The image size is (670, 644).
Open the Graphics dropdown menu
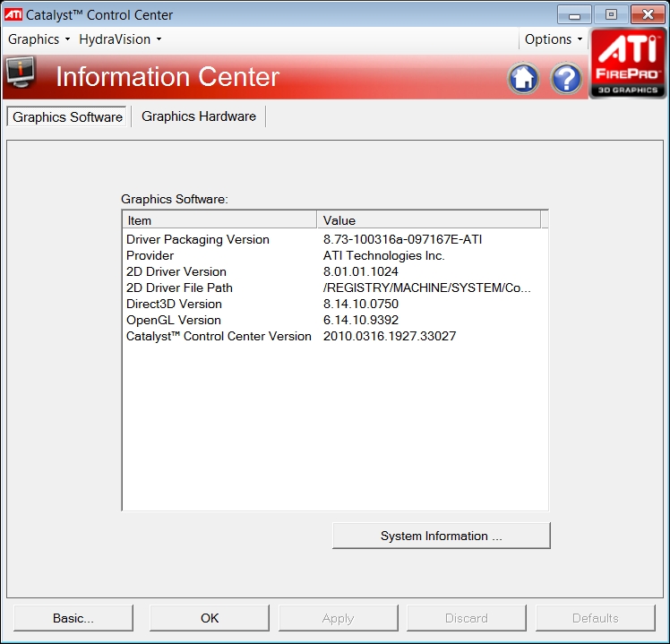[x=39, y=39]
